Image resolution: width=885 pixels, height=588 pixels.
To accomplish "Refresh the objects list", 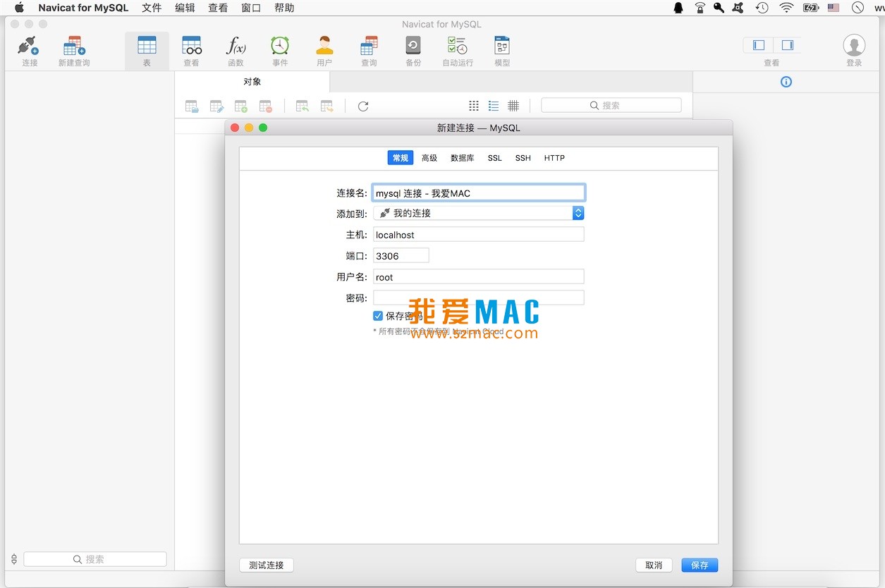I will point(362,105).
